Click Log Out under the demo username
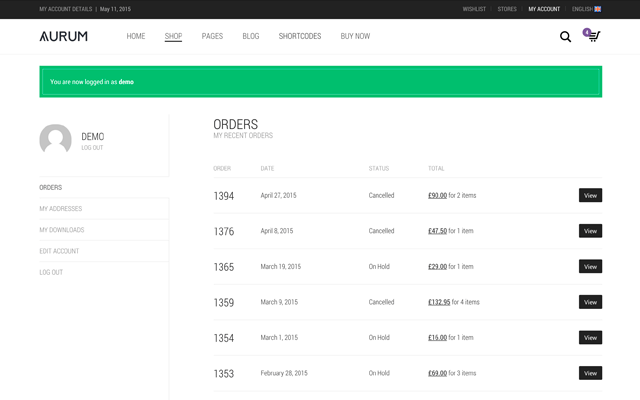 tap(92, 148)
